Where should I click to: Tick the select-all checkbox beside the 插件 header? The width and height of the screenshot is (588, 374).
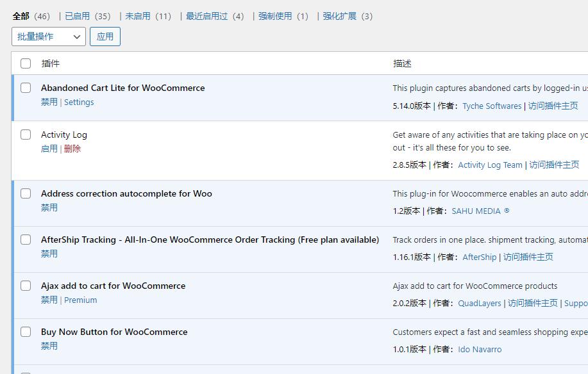coord(26,63)
